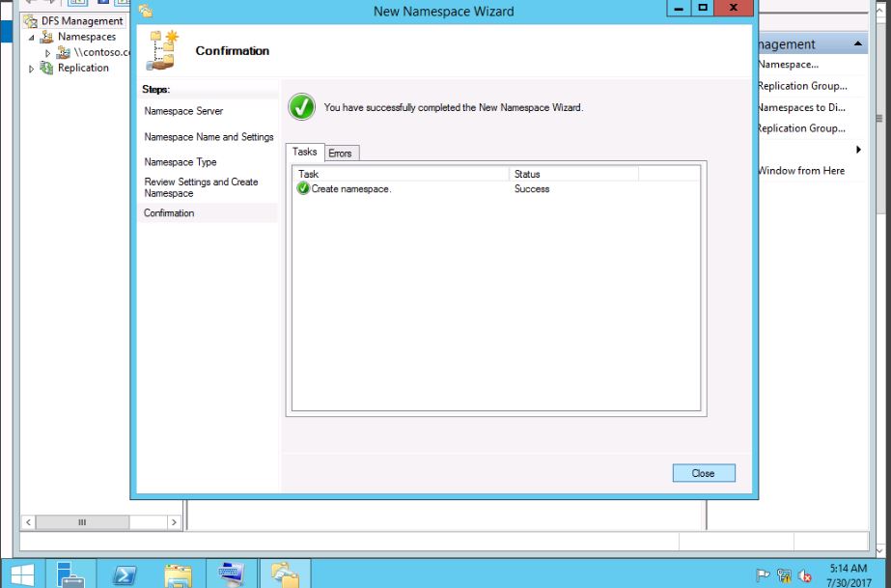The image size is (891, 588).
Task: Click the wizard title bar icon
Action: [146, 11]
